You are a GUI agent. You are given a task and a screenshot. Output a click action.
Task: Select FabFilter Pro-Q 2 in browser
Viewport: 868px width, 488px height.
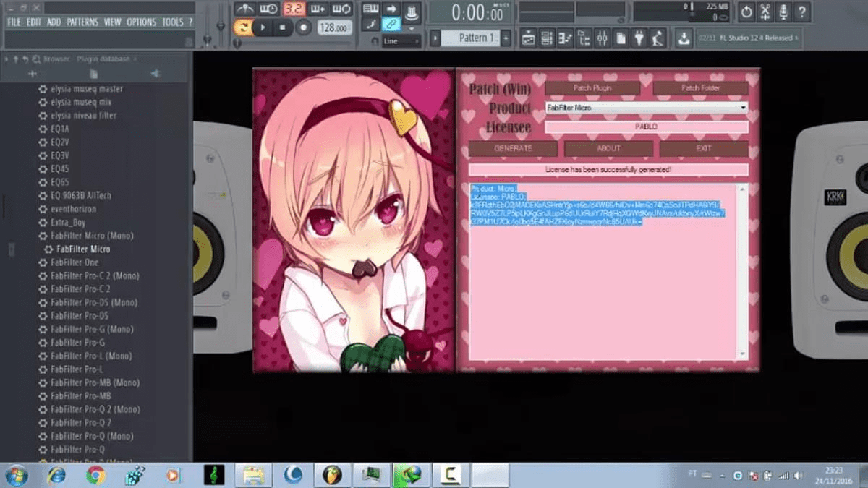(x=80, y=423)
